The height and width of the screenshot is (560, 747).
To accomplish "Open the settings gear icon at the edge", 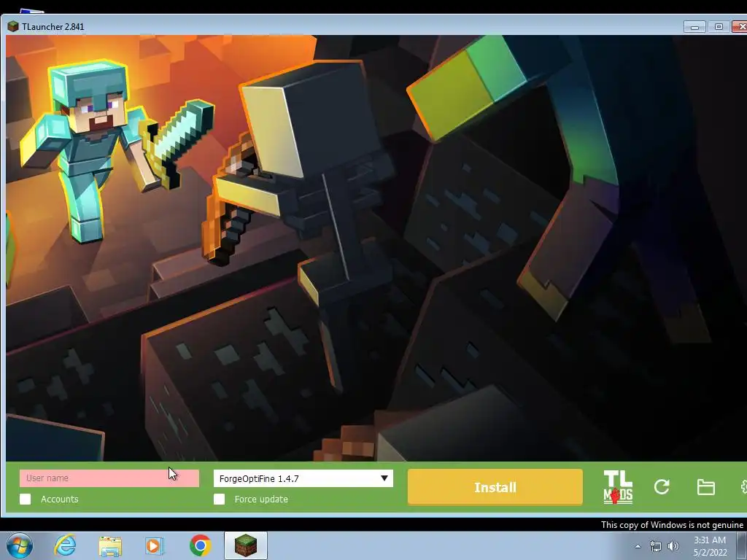I will pyautogui.click(x=743, y=486).
